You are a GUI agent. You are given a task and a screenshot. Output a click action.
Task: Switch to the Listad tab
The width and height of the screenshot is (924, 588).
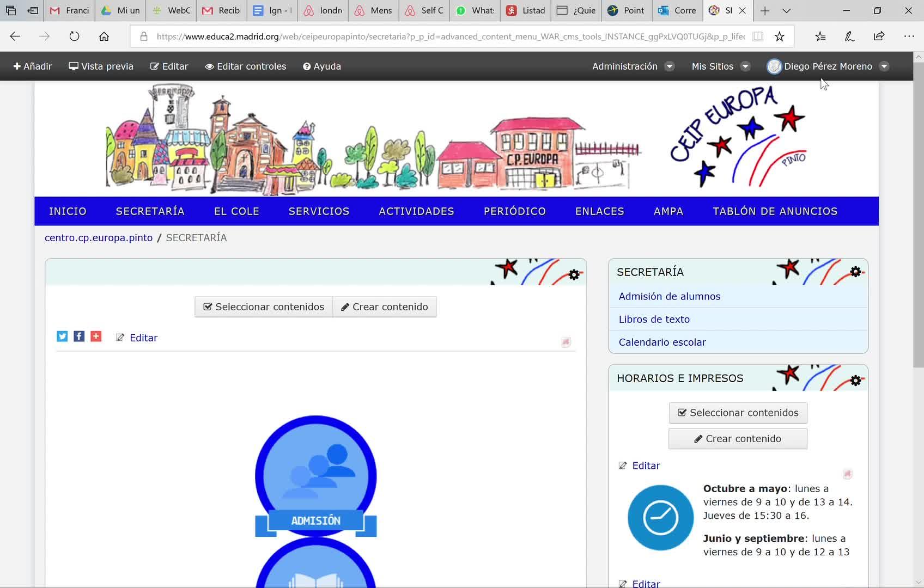click(x=526, y=10)
